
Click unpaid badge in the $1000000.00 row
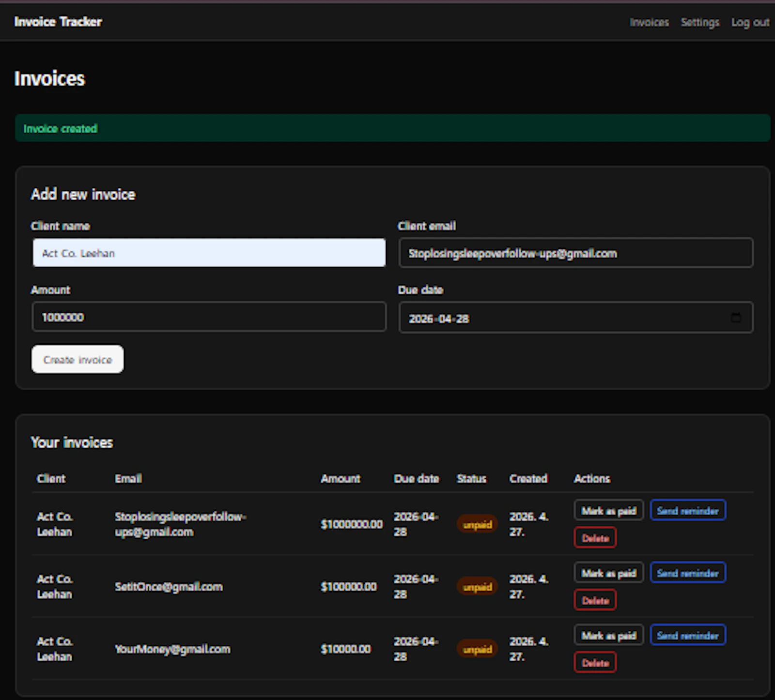477,524
